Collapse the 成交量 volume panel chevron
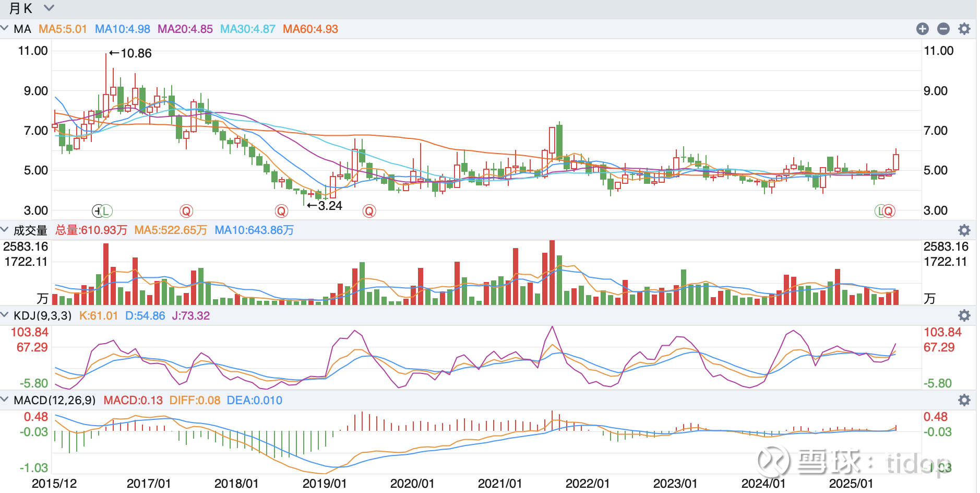Image resolution: width=980 pixels, height=493 pixels. coord(5,230)
